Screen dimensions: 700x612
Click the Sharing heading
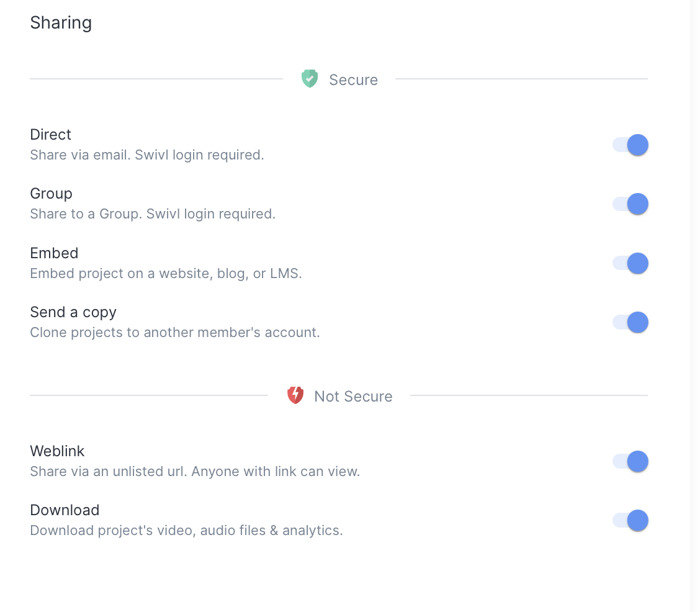[61, 23]
